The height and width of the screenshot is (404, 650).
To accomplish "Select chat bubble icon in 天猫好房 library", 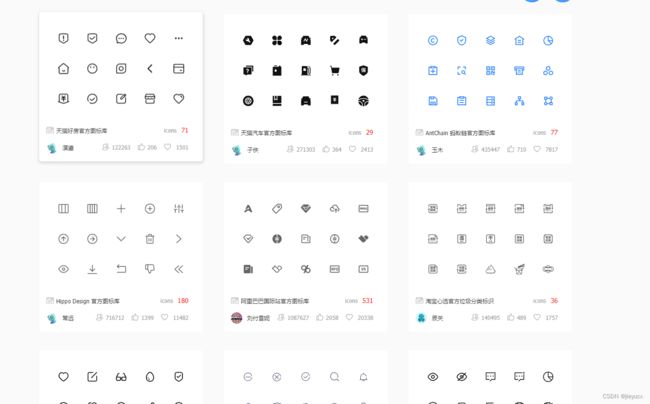I will [x=121, y=39].
